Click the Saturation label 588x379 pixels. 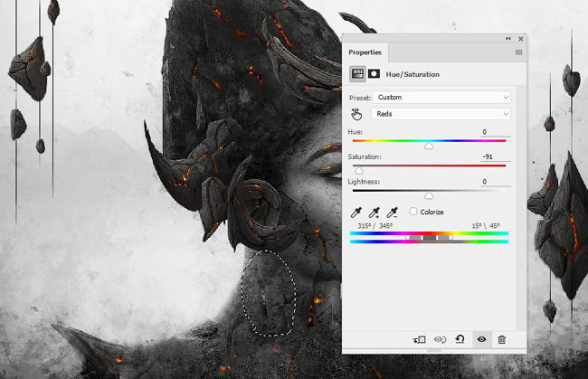click(365, 156)
